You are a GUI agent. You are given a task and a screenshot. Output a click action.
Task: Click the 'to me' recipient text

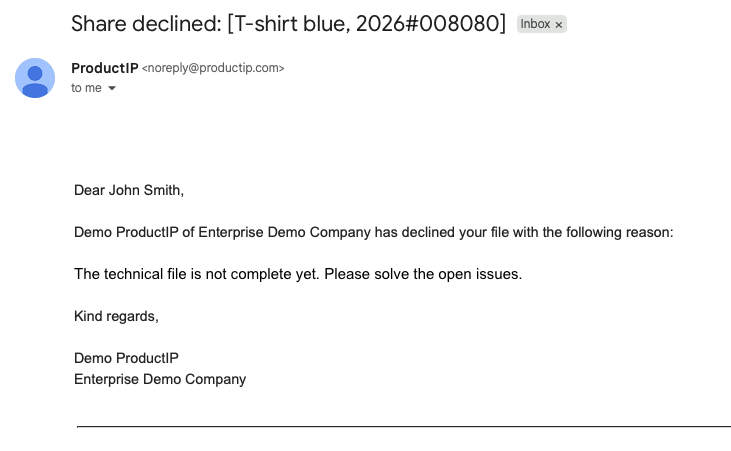tap(86, 88)
